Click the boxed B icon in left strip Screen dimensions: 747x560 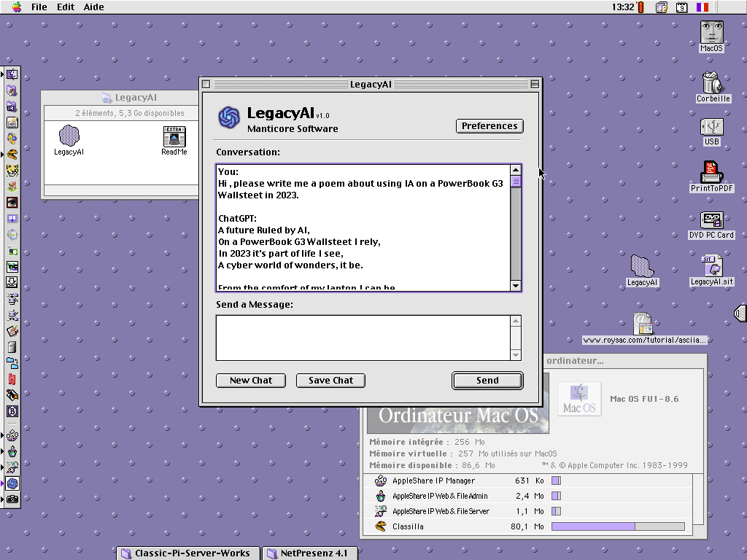pyautogui.click(x=12, y=411)
